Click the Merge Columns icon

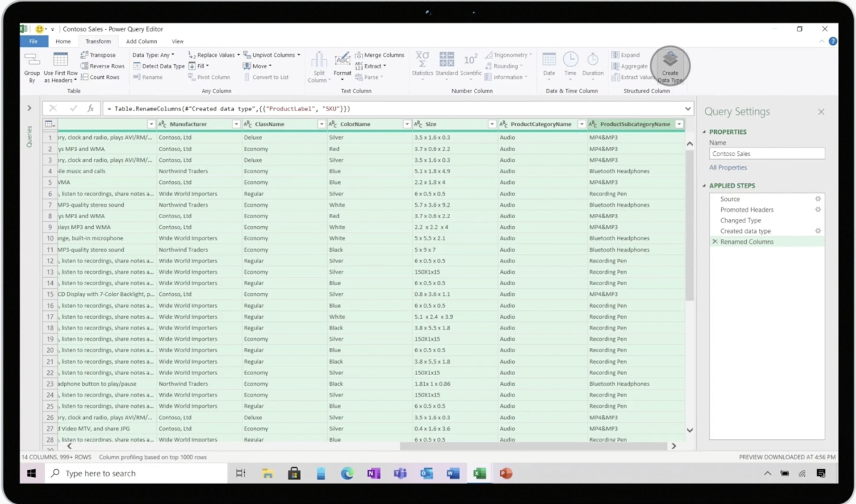(x=359, y=55)
